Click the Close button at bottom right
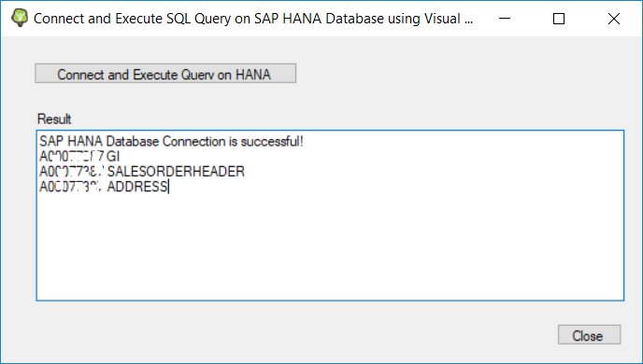643x364 pixels. coord(590,335)
